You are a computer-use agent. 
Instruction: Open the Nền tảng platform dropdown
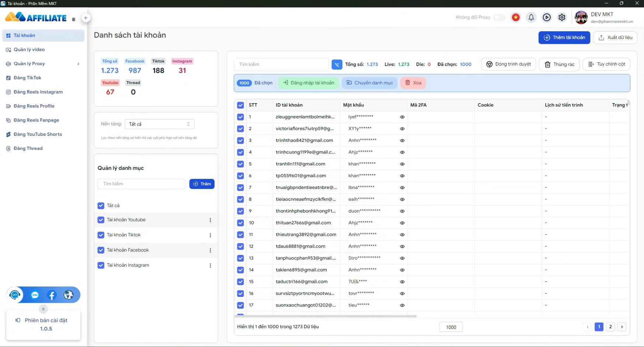[159, 124]
